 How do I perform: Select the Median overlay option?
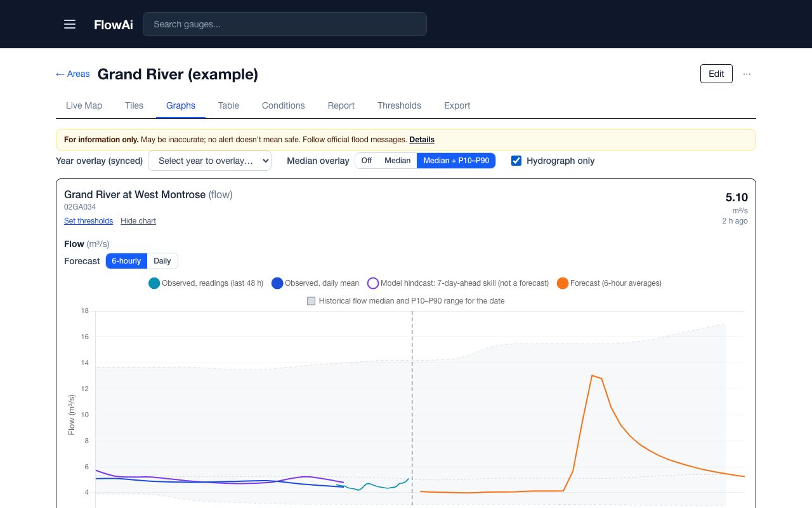point(397,161)
